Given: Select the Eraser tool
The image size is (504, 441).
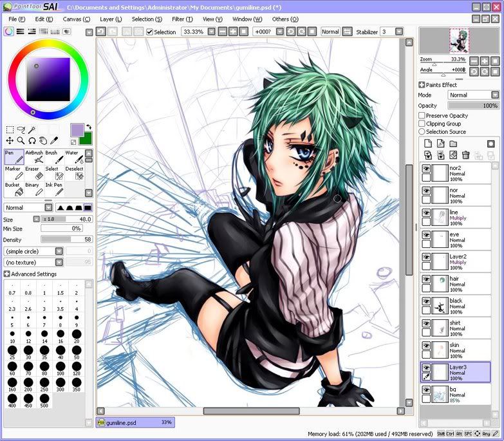Looking at the screenshot, I should pyautogui.click(x=34, y=173).
